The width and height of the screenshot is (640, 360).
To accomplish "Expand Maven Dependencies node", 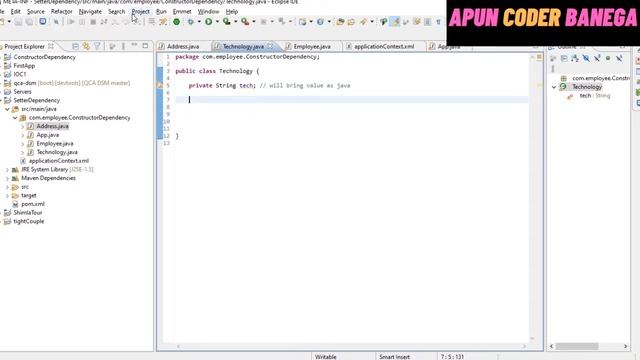I will point(7,178).
